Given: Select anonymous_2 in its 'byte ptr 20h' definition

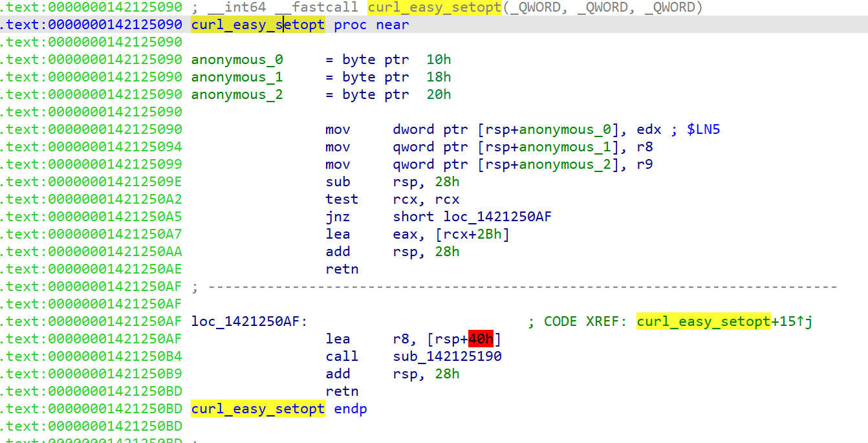Looking at the screenshot, I should [237, 94].
